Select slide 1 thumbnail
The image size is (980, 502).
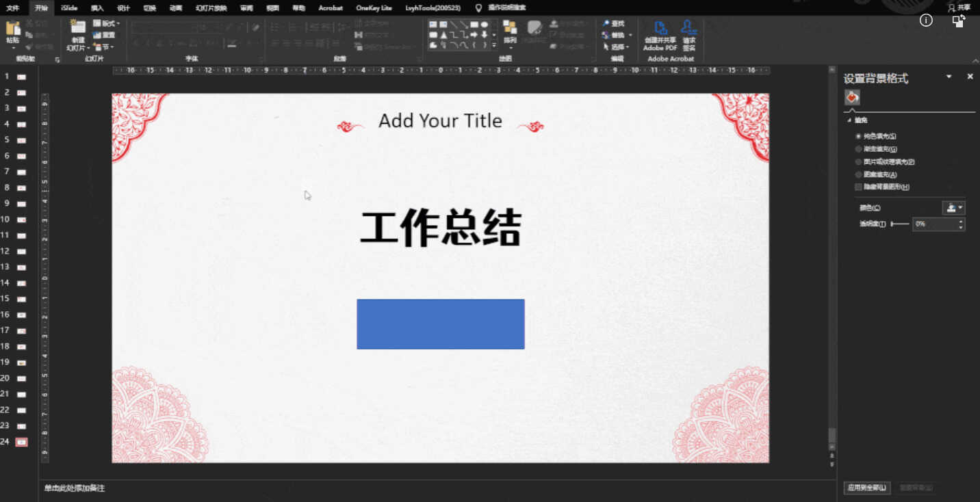coord(21,77)
